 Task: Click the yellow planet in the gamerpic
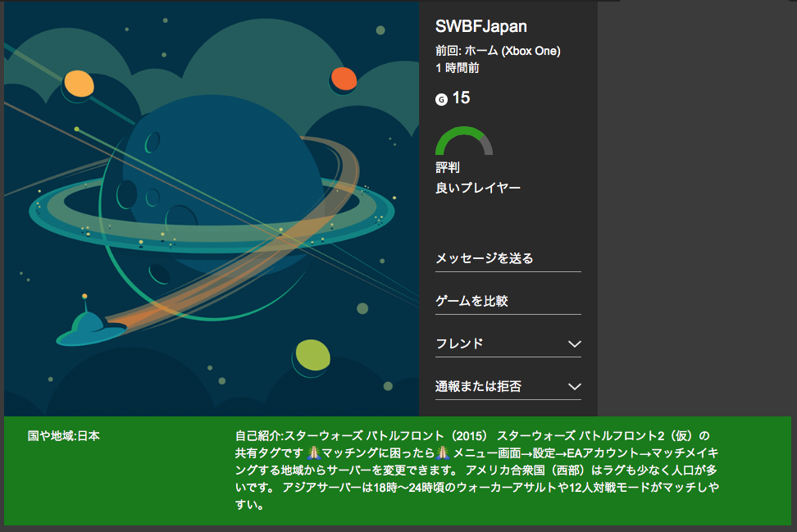pyautogui.click(x=79, y=84)
